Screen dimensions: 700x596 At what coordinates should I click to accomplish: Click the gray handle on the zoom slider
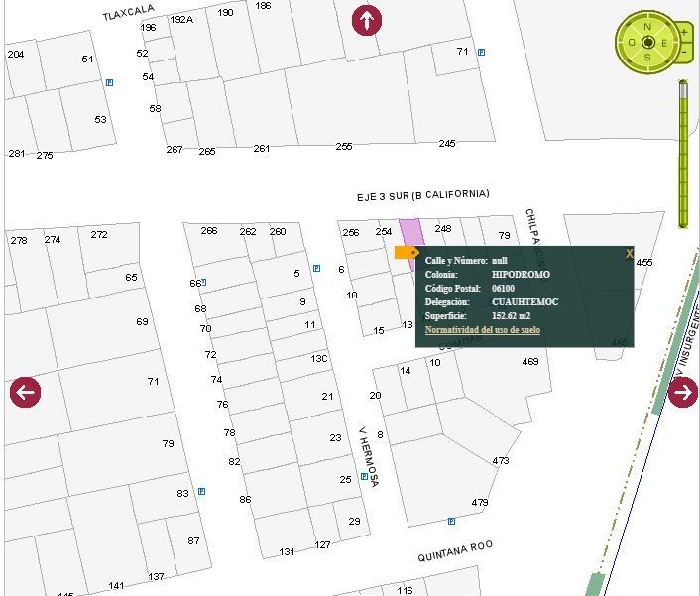coord(683,89)
